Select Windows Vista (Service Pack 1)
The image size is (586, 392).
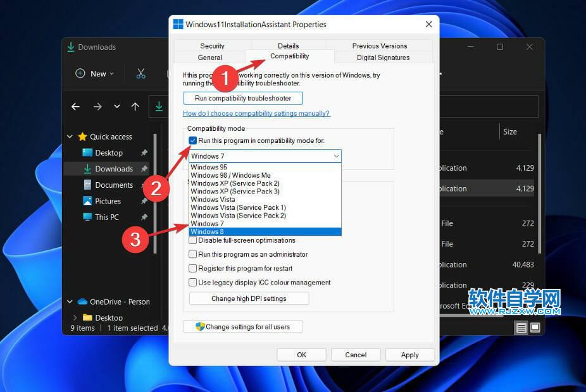click(x=265, y=207)
